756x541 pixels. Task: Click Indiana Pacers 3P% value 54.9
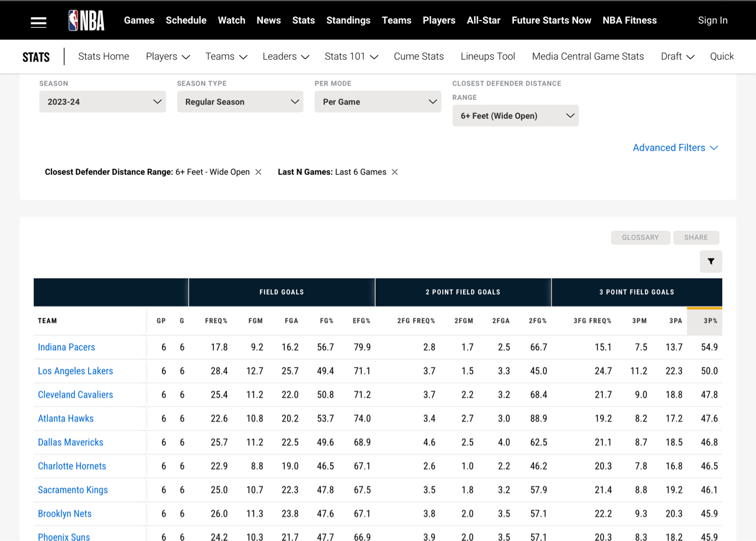point(709,347)
